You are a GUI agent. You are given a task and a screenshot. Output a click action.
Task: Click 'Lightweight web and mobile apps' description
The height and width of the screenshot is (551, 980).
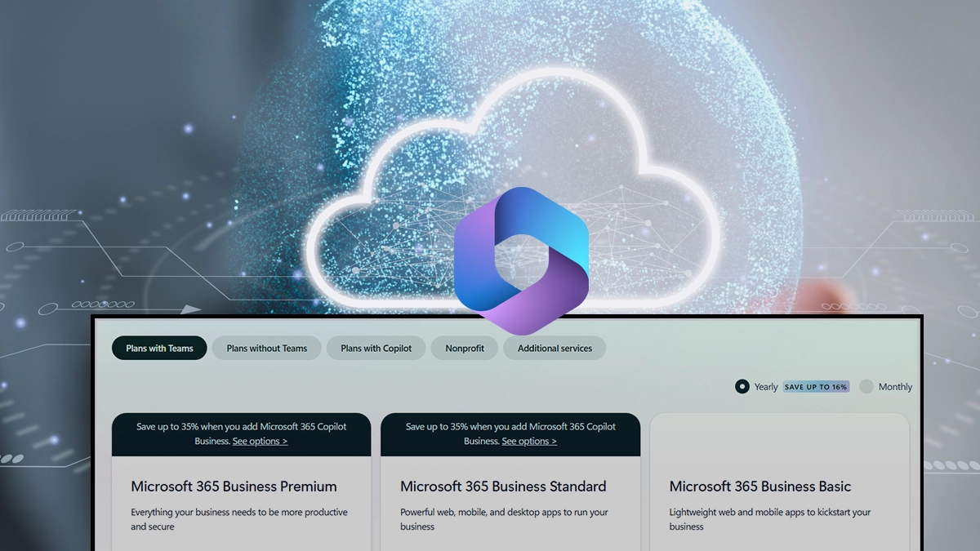tap(770, 519)
